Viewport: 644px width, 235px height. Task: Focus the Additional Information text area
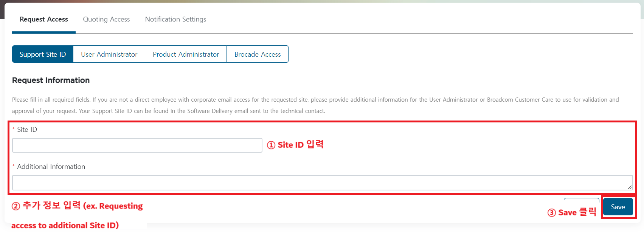[x=321, y=182]
